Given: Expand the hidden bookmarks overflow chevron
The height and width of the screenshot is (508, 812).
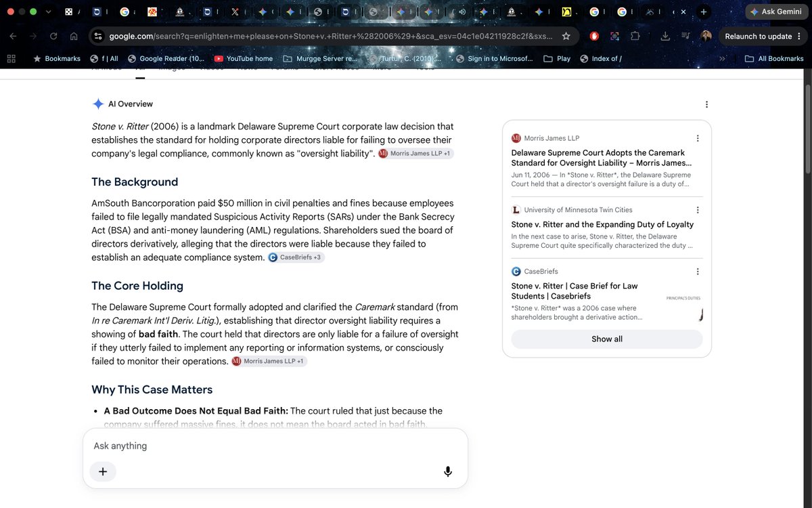Looking at the screenshot, I should click(x=722, y=59).
